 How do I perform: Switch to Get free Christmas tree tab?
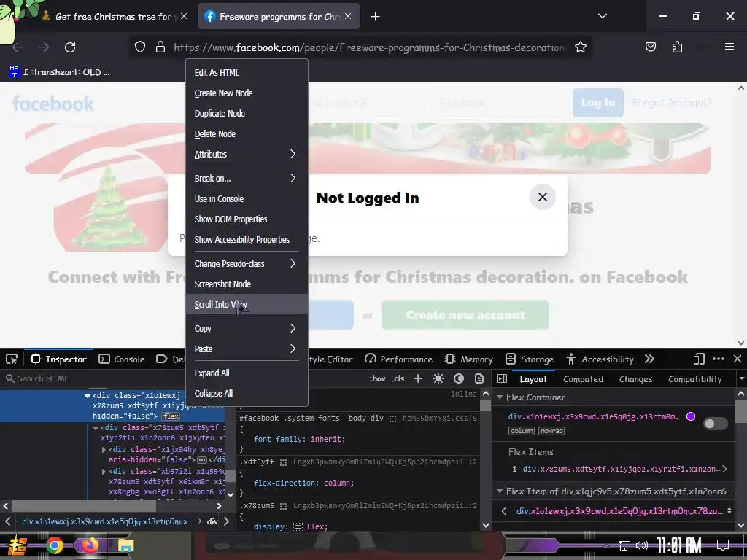coord(115,17)
